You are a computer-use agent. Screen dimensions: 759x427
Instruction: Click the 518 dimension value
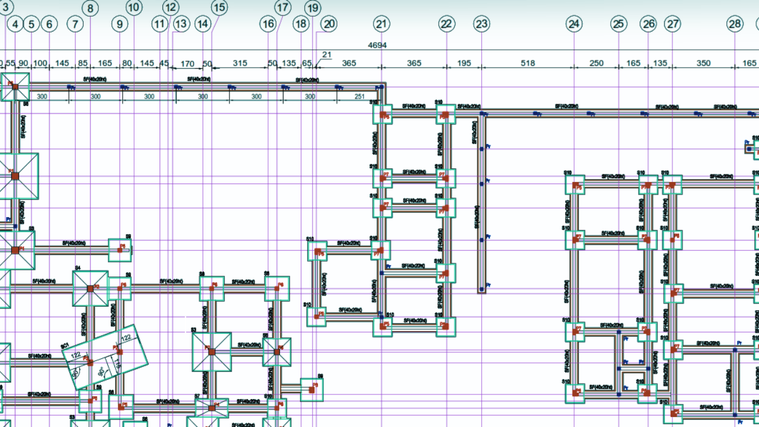point(528,63)
